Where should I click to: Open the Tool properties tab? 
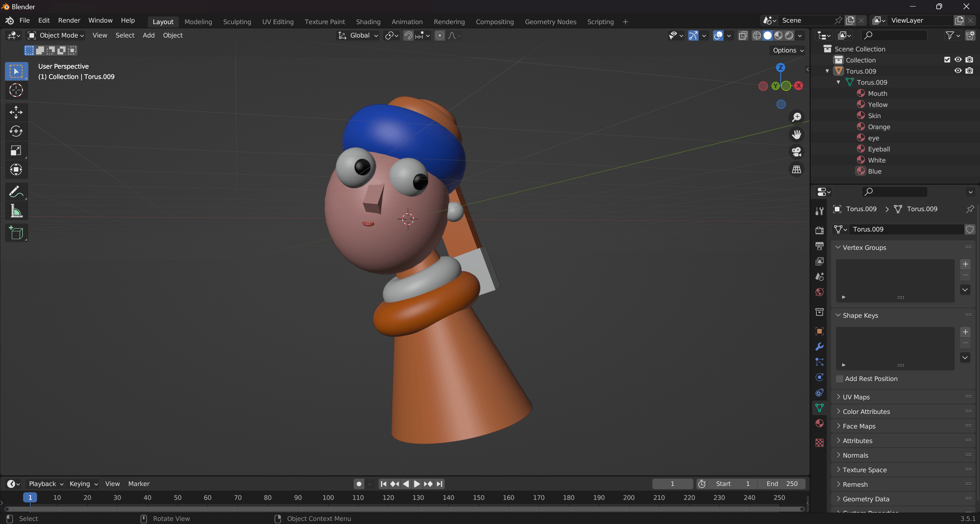coord(820,211)
